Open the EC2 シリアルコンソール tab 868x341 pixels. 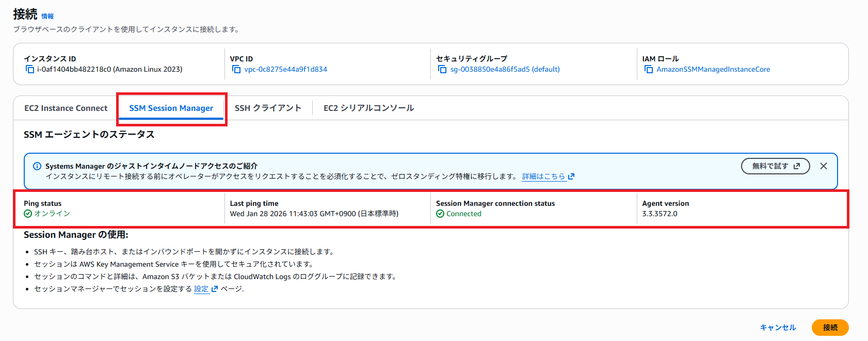click(x=368, y=108)
